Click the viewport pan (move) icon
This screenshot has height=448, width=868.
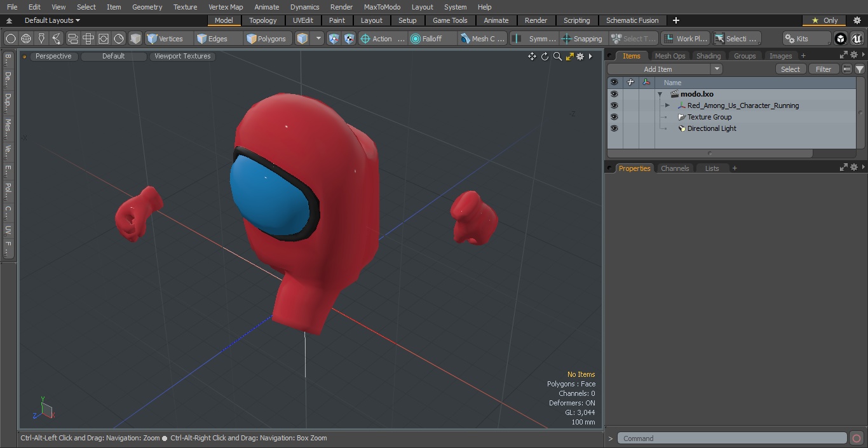point(532,57)
